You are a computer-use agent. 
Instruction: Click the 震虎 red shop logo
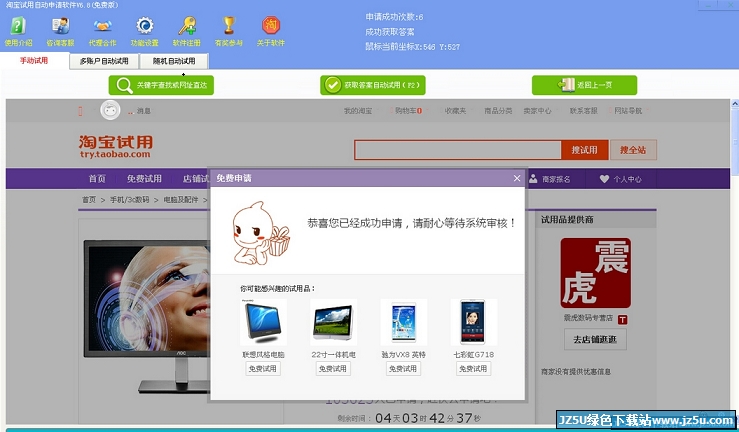(596, 273)
